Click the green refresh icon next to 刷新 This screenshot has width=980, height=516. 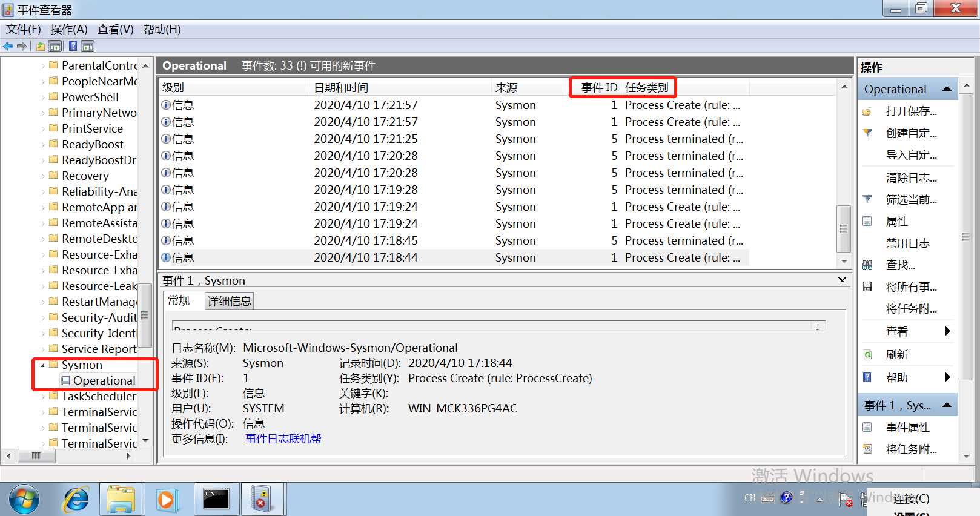coord(867,354)
